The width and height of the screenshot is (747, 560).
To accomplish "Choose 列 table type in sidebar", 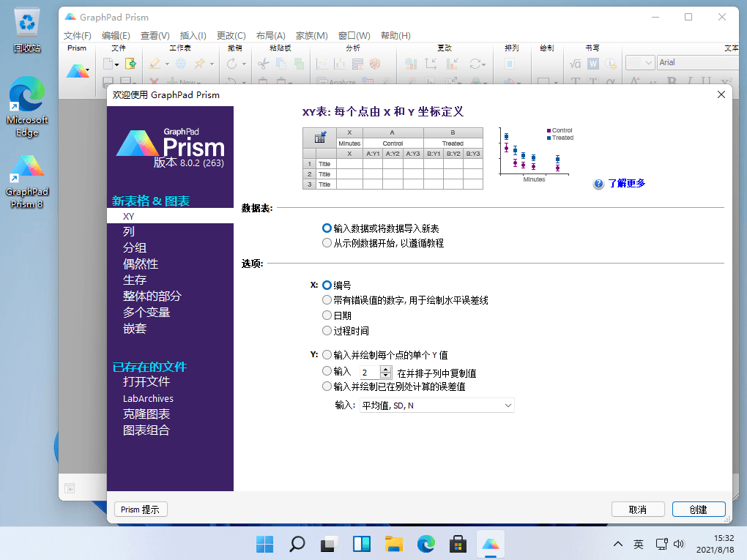I will click(129, 231).
